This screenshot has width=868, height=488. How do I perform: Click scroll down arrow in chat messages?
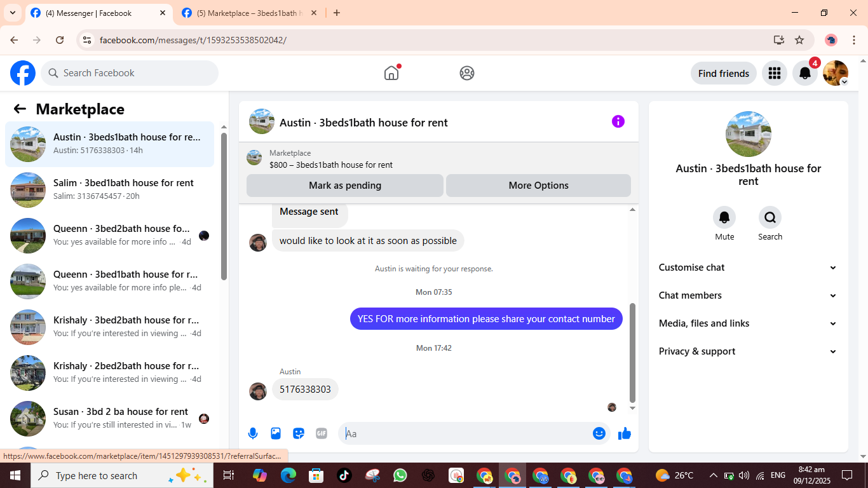[x=632, y=408]
